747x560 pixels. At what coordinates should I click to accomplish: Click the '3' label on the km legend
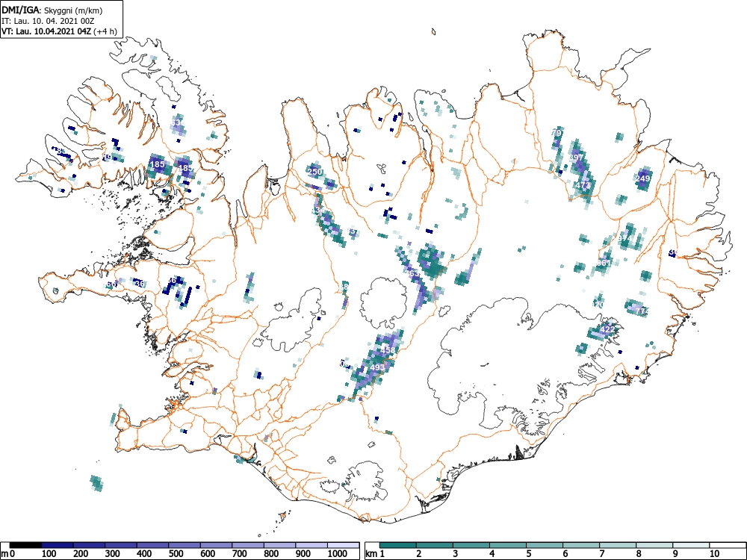click(x=456, y=554)
